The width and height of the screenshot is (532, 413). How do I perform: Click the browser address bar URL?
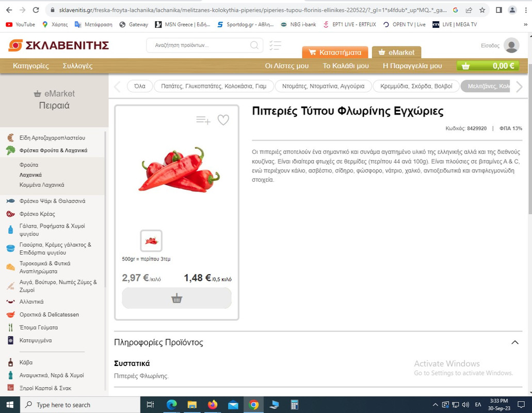coord(253,10)
